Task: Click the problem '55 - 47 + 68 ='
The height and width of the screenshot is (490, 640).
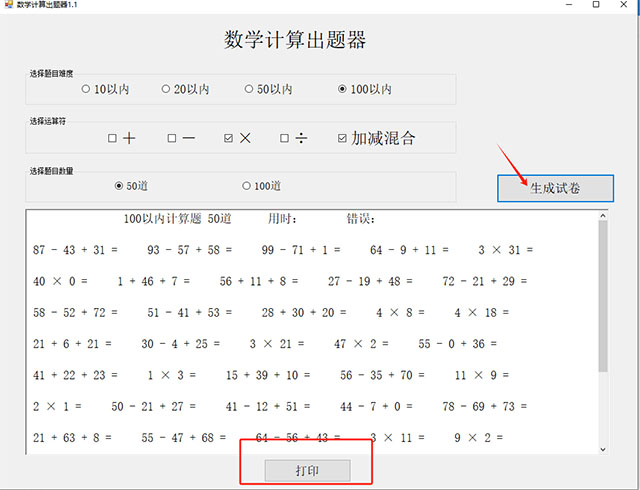Action: [x=184, y=438]
